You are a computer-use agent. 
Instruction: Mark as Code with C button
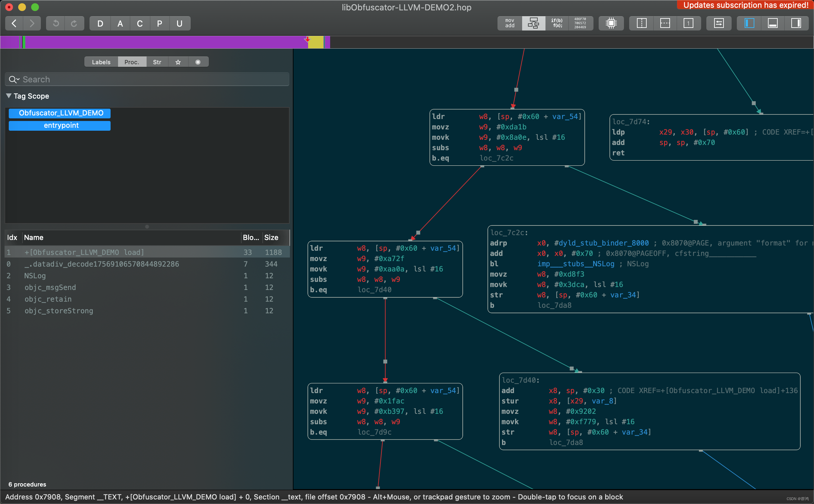pos(140,24)
